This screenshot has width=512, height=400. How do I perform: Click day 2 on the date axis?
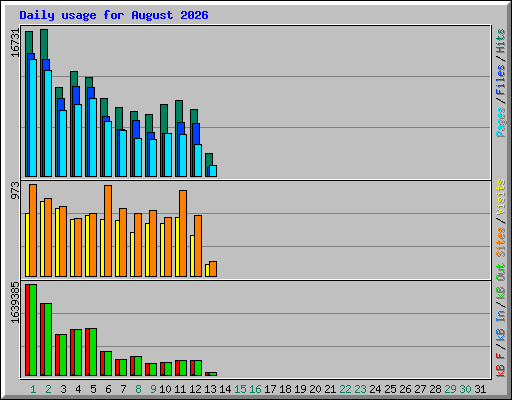coord(48,389)
